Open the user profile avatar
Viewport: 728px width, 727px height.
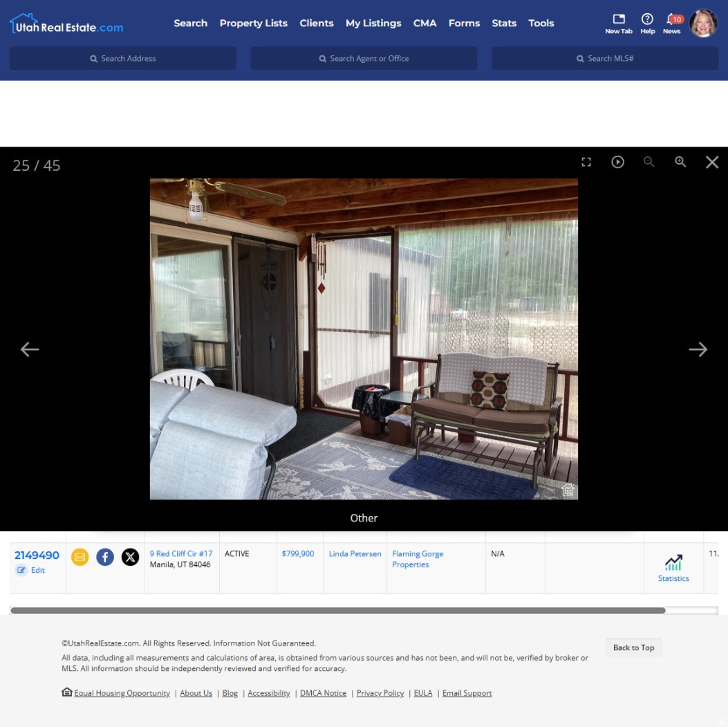703,23
